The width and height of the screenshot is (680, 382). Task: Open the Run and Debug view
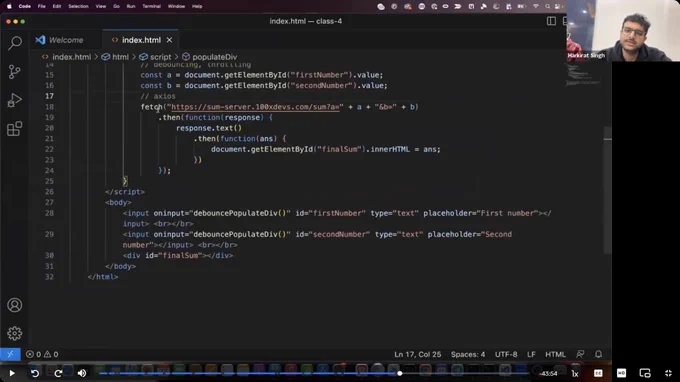(14, 100)
